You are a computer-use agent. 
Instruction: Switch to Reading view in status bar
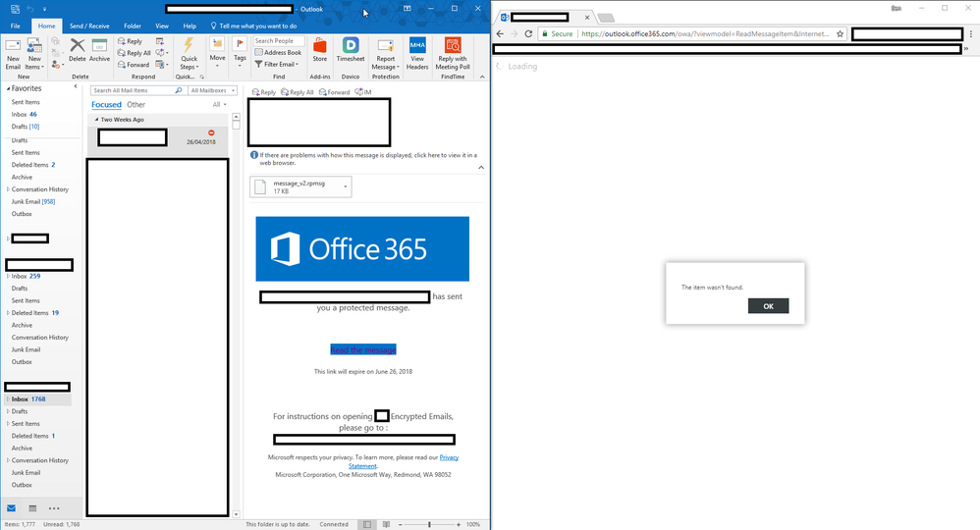click(386, 524)
